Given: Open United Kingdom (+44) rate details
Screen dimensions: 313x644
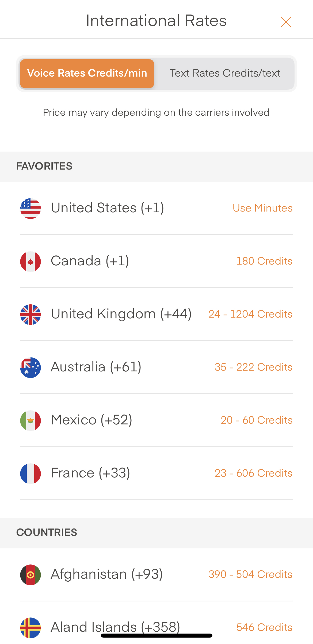Looking at the screenshot, I should (121, 314).
